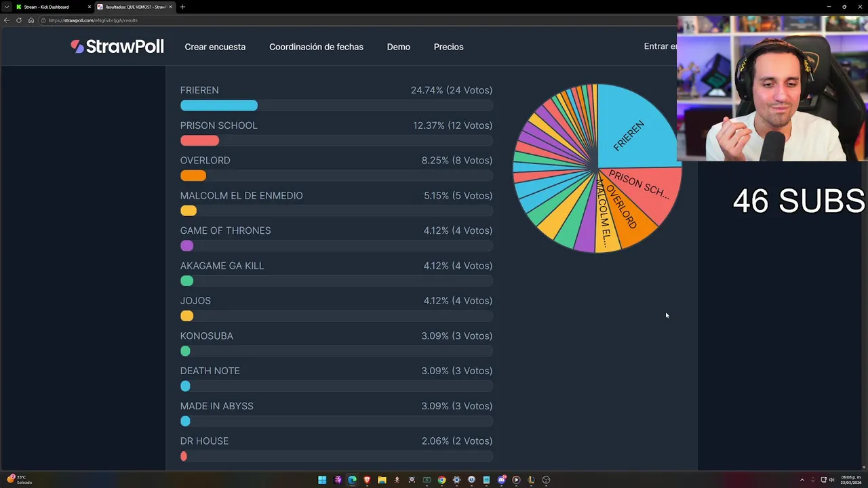This screenshot has width=868, height=488.
Task: Click the MADE IN ABYSS result dot
Action: click(185, 421)
